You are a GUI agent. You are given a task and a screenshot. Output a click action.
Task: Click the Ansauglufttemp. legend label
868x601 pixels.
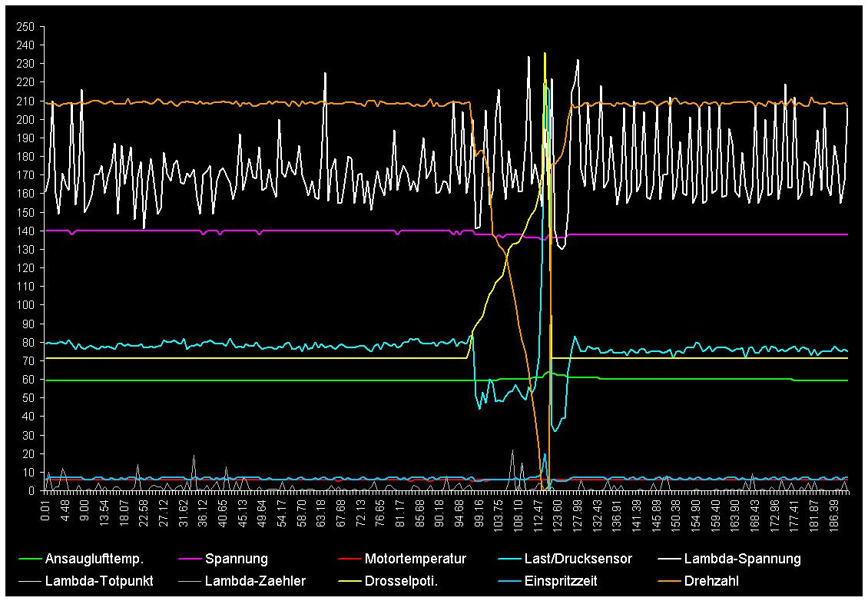(x=94, y=559)
